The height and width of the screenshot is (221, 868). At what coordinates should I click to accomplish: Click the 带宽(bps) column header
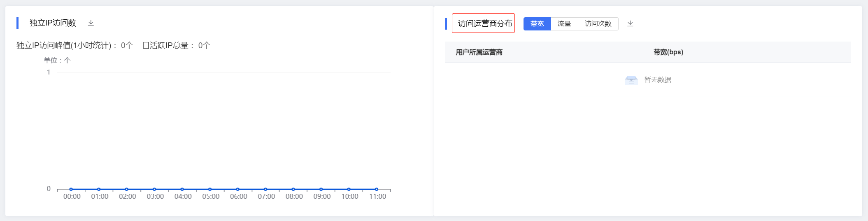click(668, 52)
